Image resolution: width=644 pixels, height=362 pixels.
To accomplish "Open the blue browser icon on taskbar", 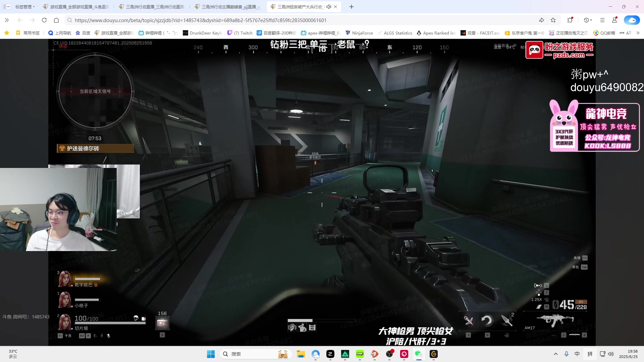I will point(316,354).
